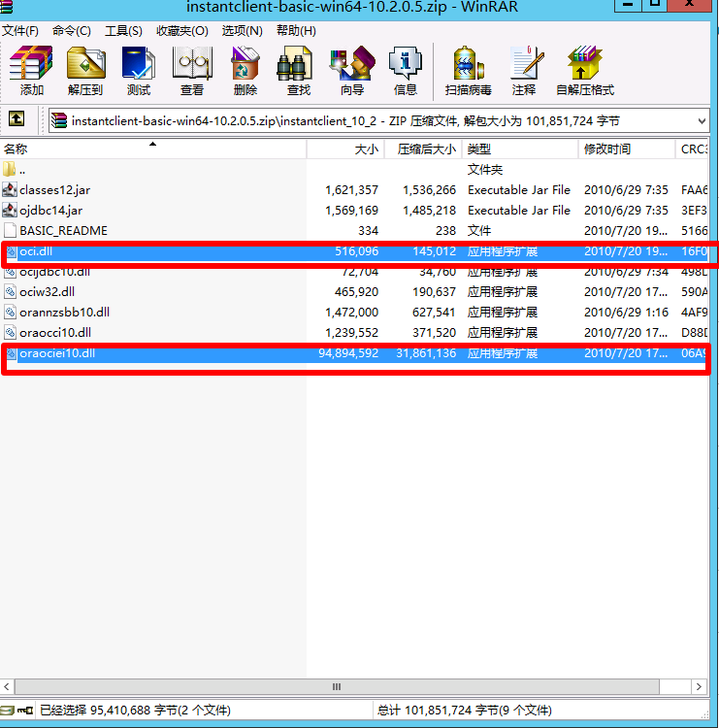The width and height of the screenshot is (719, 728).
Task: Click the size value 94,894,592
Action: [348, 353]
